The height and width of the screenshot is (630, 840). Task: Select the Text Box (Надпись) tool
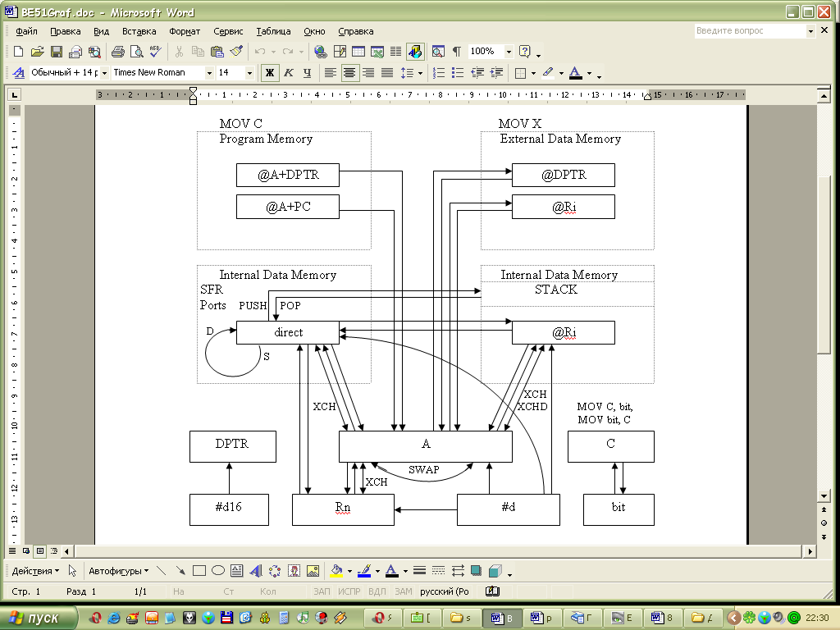click(237, 571)
